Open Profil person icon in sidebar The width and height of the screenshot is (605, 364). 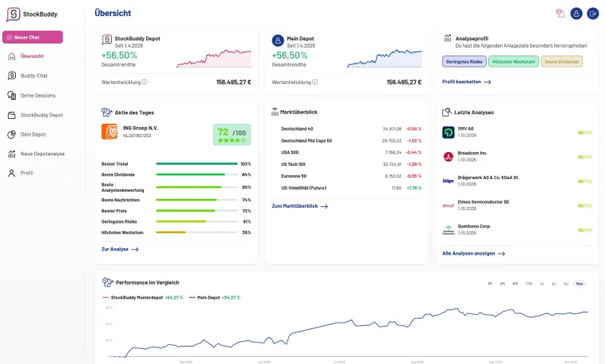click(12, 173)
